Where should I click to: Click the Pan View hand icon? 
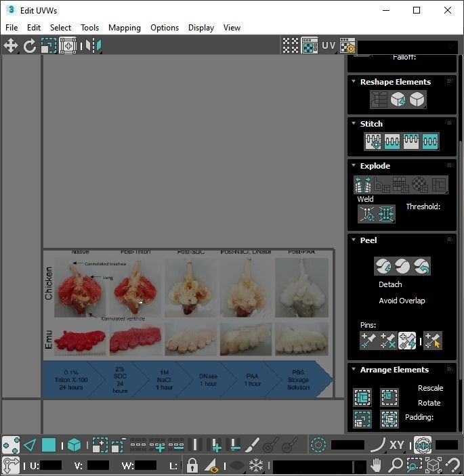point(376,464)
